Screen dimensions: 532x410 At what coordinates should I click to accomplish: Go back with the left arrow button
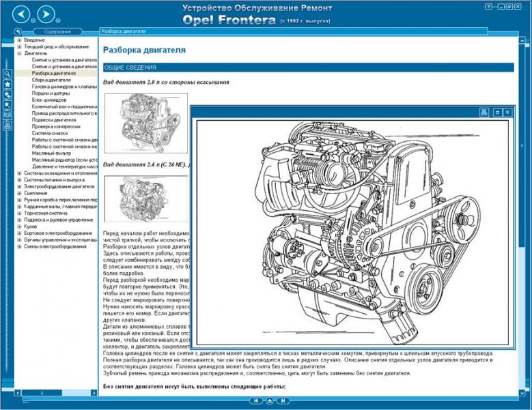pos(21,14)
